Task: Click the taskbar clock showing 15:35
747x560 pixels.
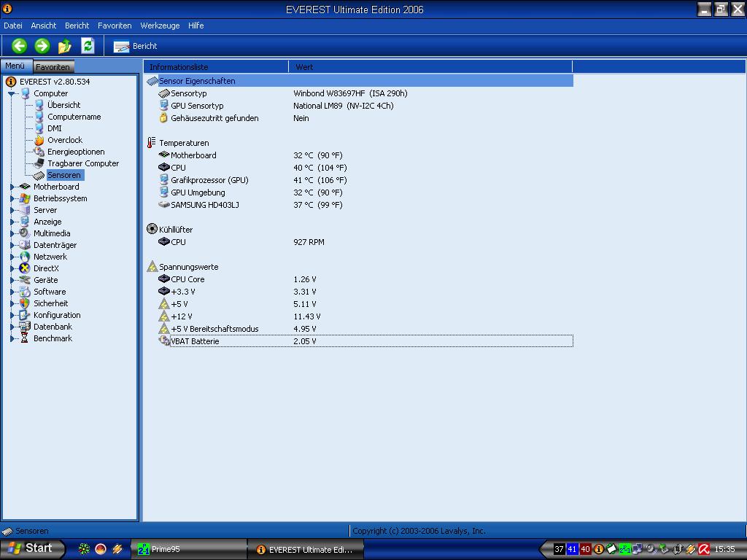Action: 724,549
